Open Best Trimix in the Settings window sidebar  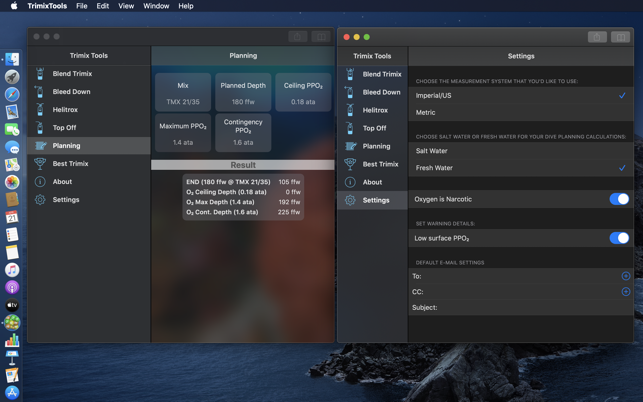372,164
